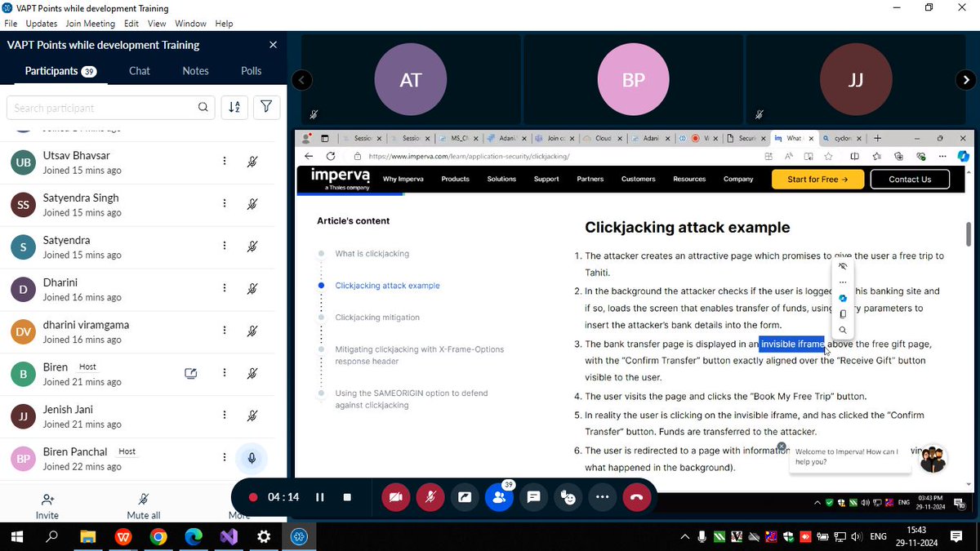The image size is (980, 551).
Task: Open the taskbar search icon
Action: pos(52,536)
